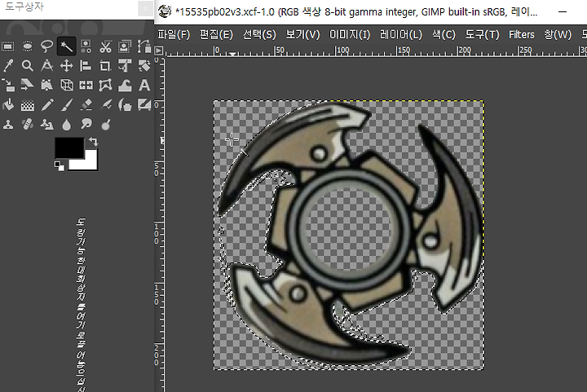Select the Paintbrush tool
This screenshot has width=587, height=392.
66,105
